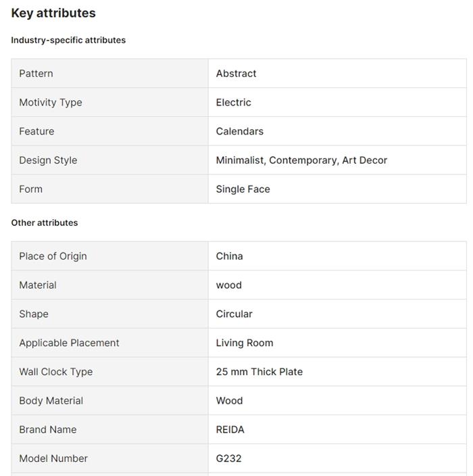Image resolution: width=473 pixels, height=476 pixels.
Task: Click the China value cell
Action: tap(229, 256)
